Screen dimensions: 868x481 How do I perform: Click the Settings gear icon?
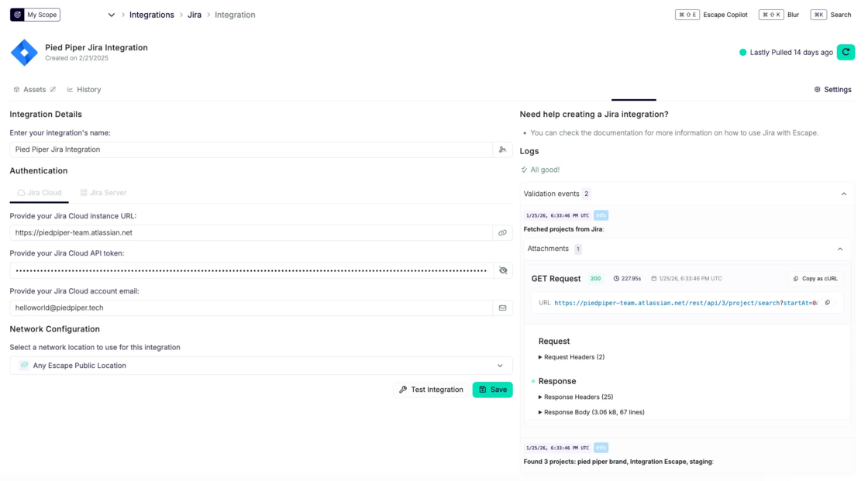pos(817,90)
